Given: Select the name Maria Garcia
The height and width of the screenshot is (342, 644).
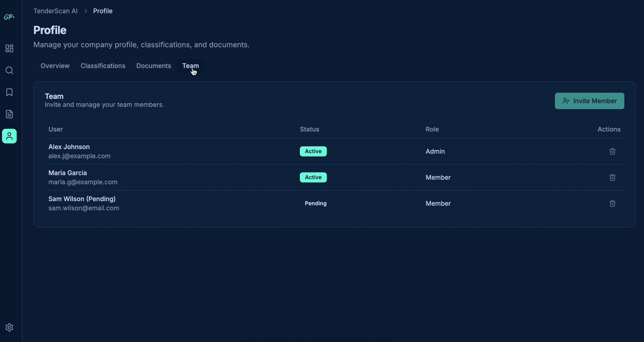Looking at the screenshot, I should (68, 173).
